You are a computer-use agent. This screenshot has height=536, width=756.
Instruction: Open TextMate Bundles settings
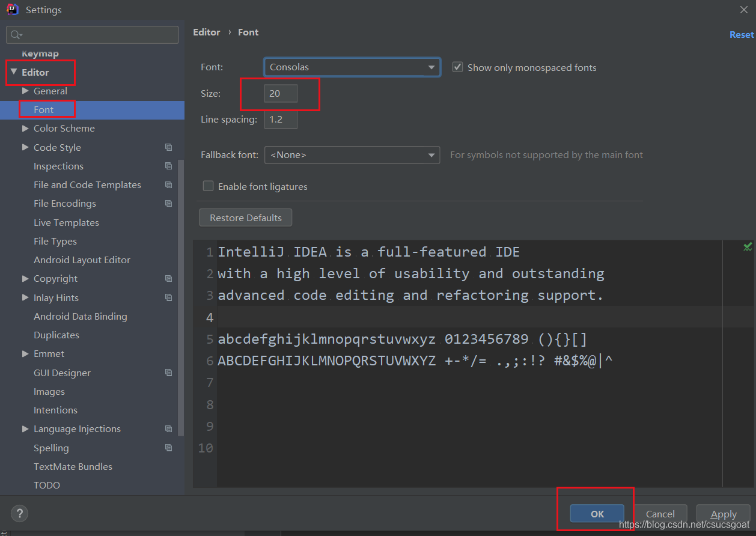click(73, 466)
